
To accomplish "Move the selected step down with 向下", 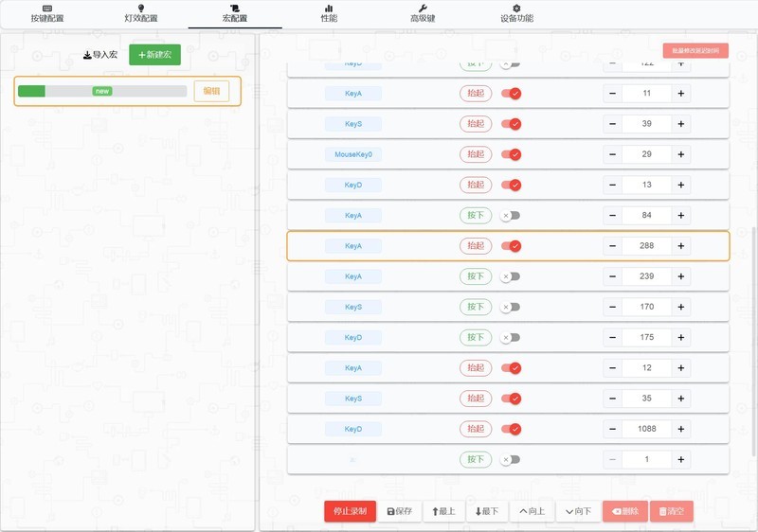I will 578,511.
